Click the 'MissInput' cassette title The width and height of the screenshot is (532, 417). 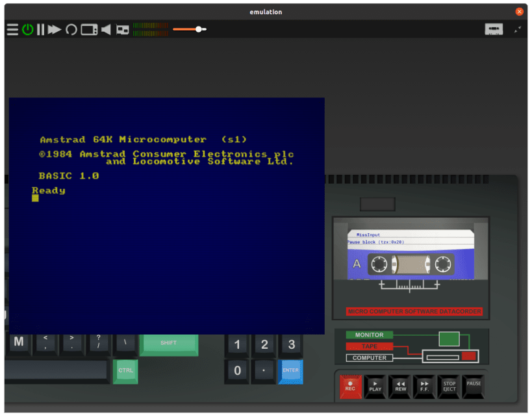(368, 234)
